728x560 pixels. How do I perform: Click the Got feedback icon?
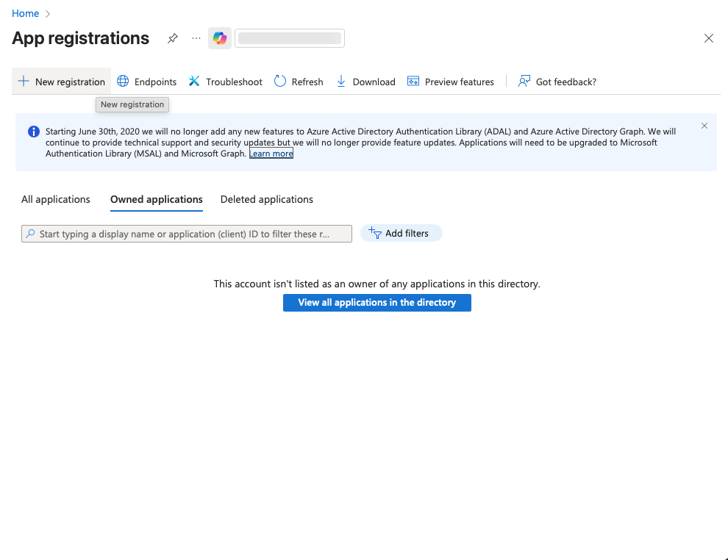(524, 82)
